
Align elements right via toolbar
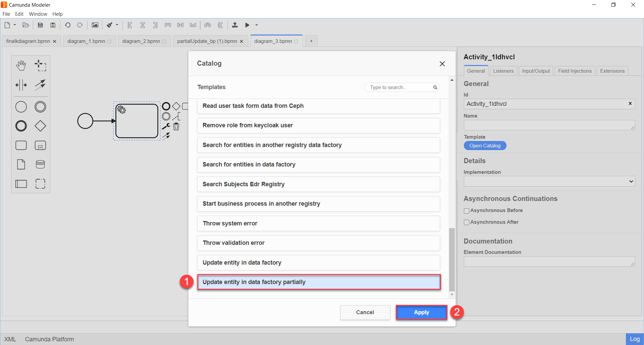pyautogui.click(x=155, y=25)
